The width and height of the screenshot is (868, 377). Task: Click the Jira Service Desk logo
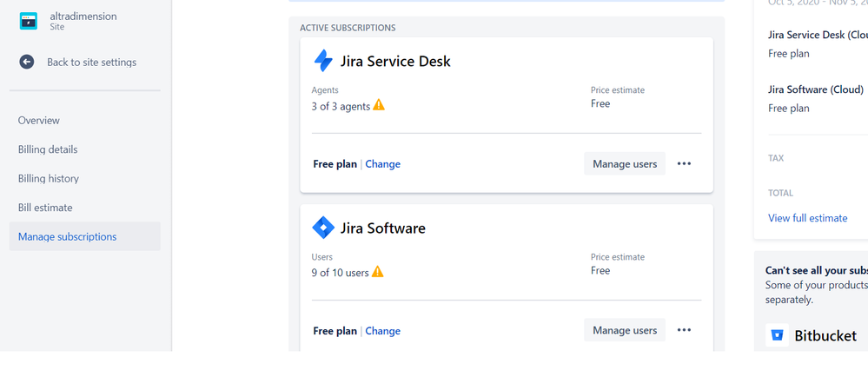tap(323, 61)
